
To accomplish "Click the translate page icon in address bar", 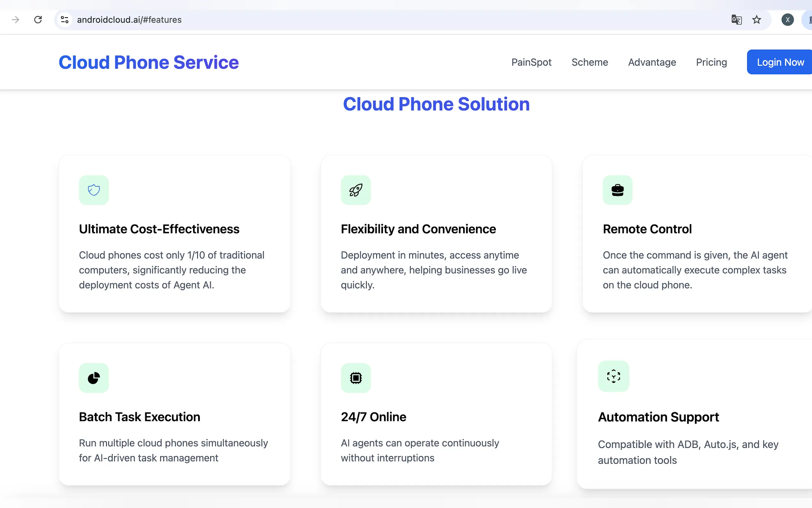I will click(x=736, y=20).
